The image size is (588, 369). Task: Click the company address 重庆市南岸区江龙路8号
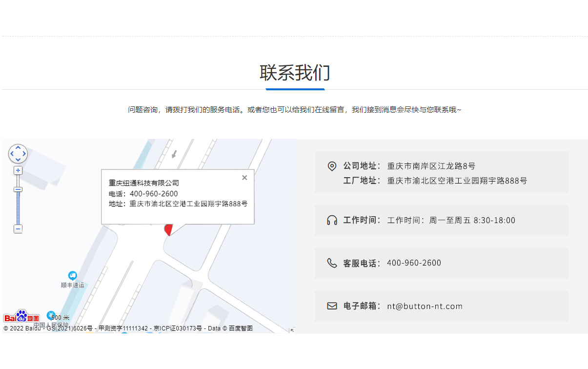(x=431, y=166)
